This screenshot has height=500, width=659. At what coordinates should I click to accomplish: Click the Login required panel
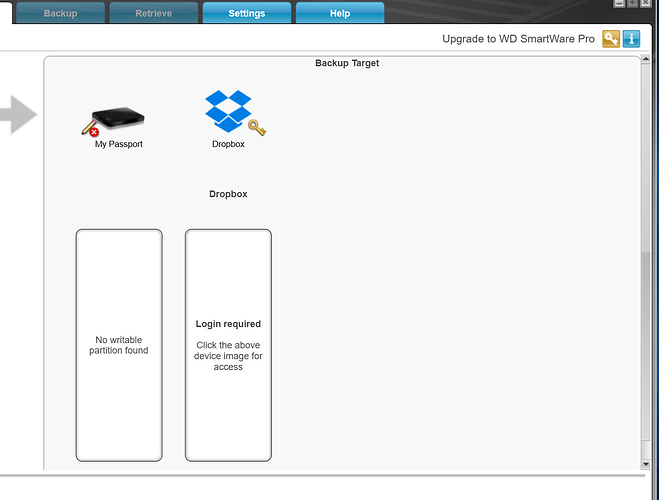[x=228, y=345]
